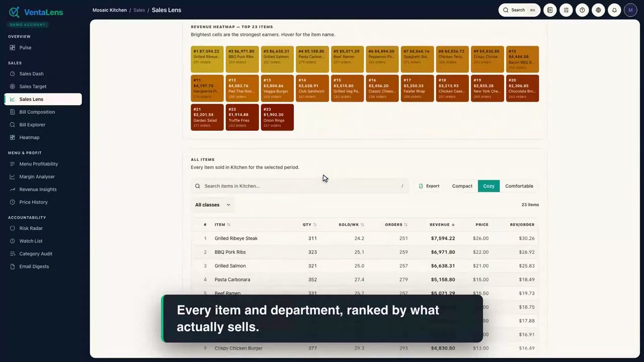Open the help question mark icon
Image resolution: width=644 pixels, height=362 pixels.
(x=582, y=10)
